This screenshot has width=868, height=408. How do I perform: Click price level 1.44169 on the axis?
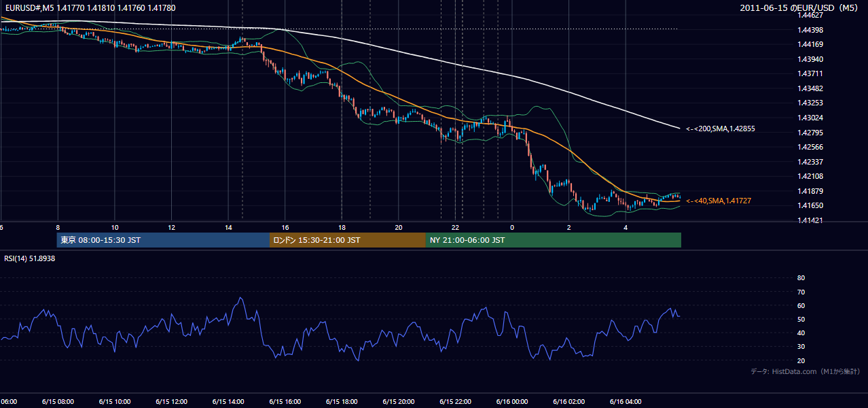pos(810,45)
